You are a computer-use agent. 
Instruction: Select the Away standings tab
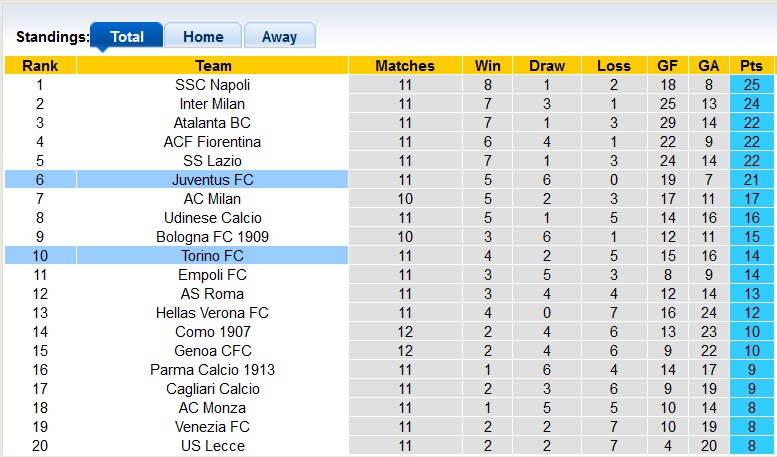click(x=279, y=37)
